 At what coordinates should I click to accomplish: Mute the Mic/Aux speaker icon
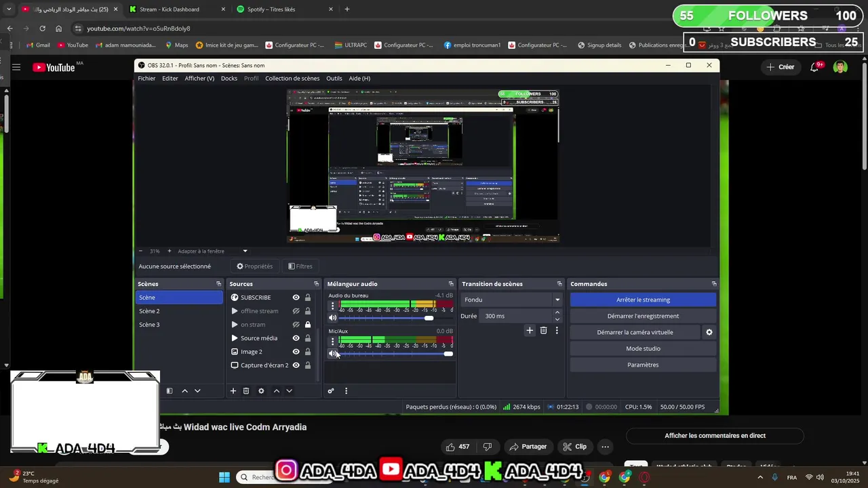(x=333, y=353)
